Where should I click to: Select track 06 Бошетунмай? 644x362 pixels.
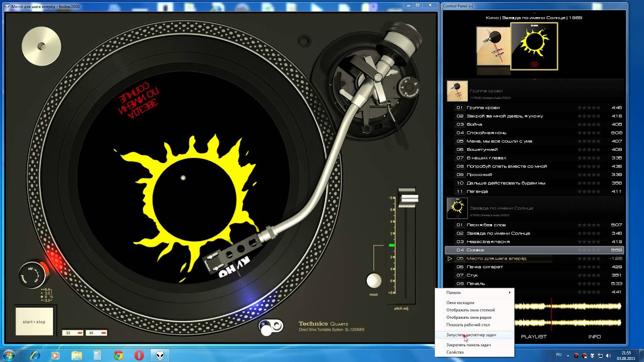tap(535, 149)
